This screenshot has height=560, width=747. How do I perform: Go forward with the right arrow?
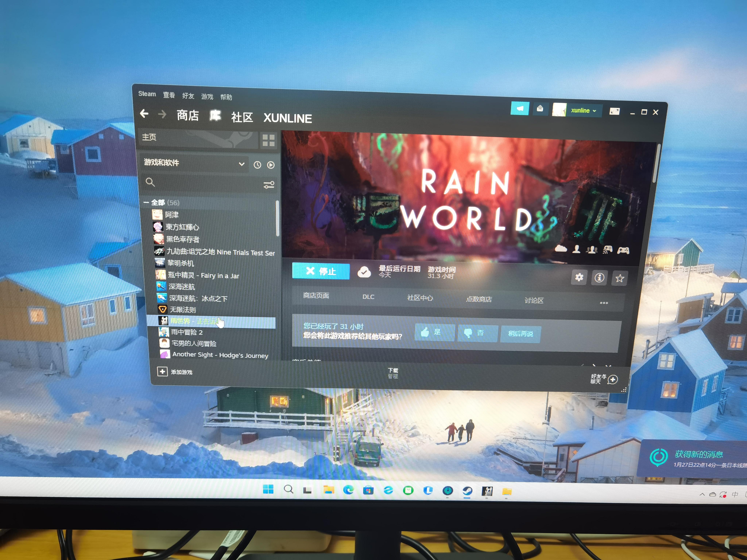pos(162,114)
